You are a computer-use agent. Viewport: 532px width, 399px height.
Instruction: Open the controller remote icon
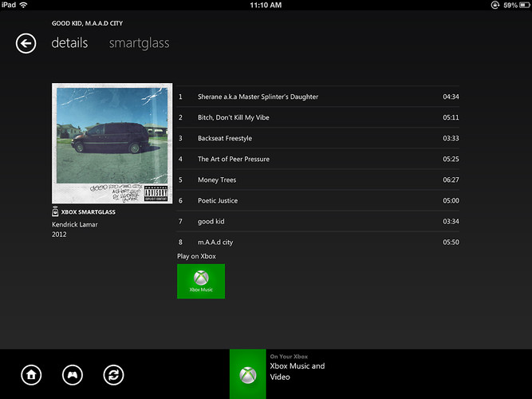[73, 374]
